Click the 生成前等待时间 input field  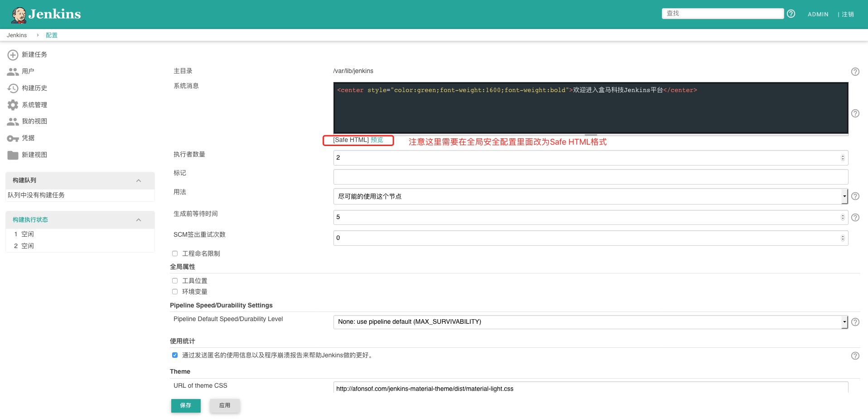point(591,217)
